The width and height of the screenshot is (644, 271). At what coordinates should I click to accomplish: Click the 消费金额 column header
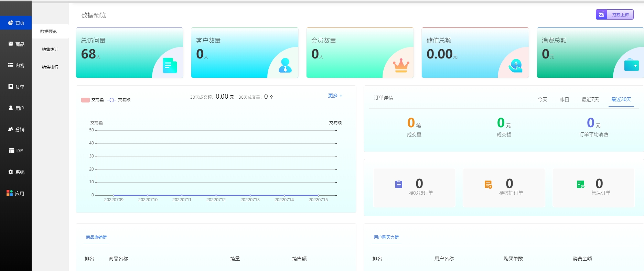pyautogui.click(x=582, y=259)
